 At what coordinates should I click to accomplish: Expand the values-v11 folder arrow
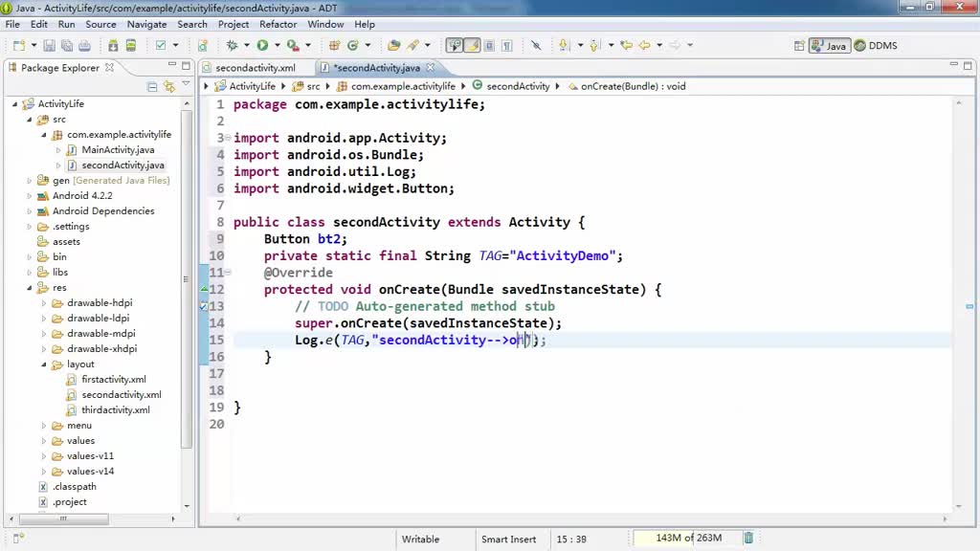44,456
